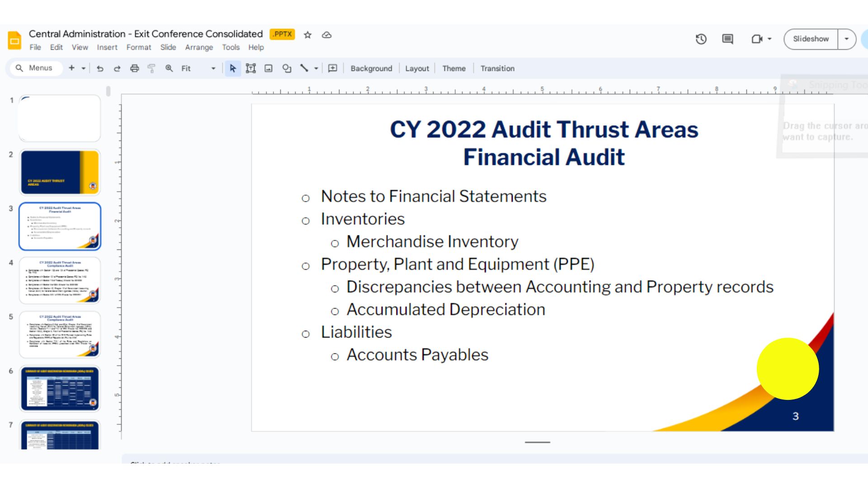Click the redo arrow icon
868x488 pixels.
117,68
